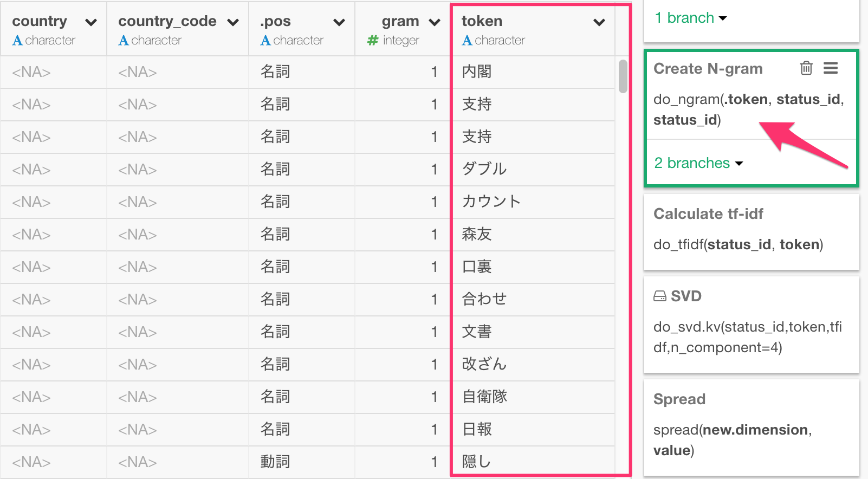Click the SVD step storage icon
This screenshot has width=868, height=479.
(x=659, y=296)
